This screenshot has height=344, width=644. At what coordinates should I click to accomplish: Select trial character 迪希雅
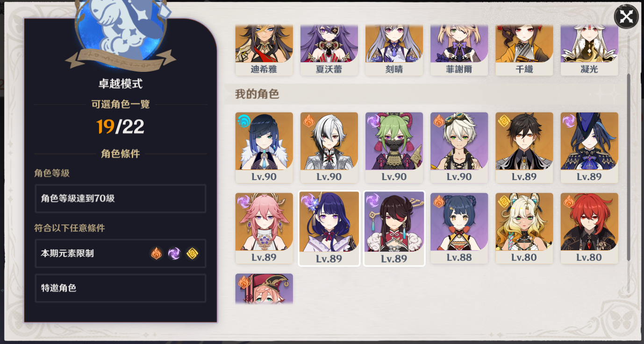pos(264,50)
